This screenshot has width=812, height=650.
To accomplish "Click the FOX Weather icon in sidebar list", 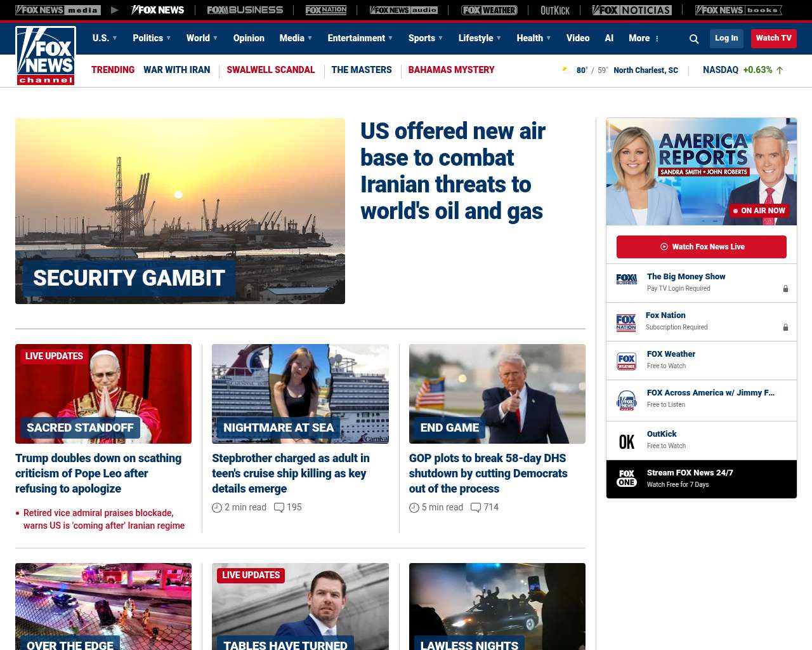I will (627, 361).
